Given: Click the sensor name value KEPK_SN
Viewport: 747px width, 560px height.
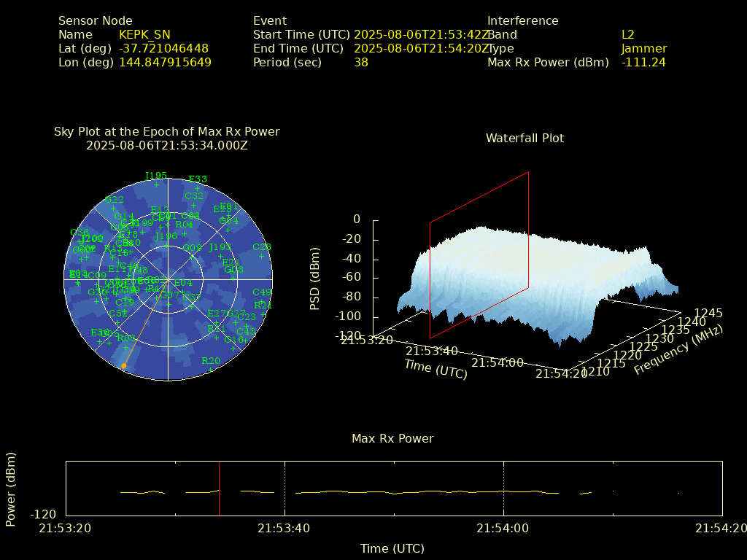Looking at the screenshot, I should point(144,35).
